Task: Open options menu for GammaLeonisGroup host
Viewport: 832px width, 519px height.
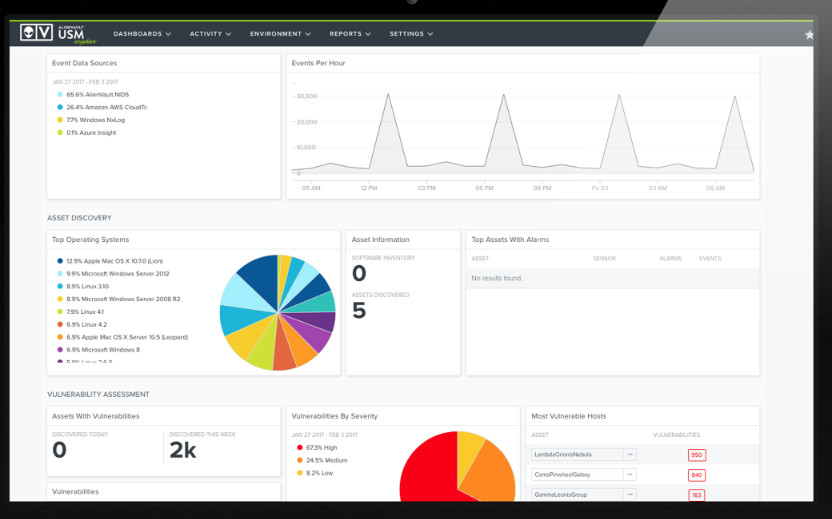Action: [630, 495]
